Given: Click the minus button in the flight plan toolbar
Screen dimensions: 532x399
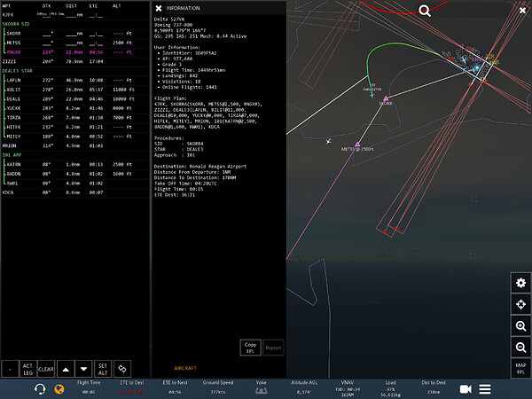Looking at the screenshot, I should (x=10, y=369).
